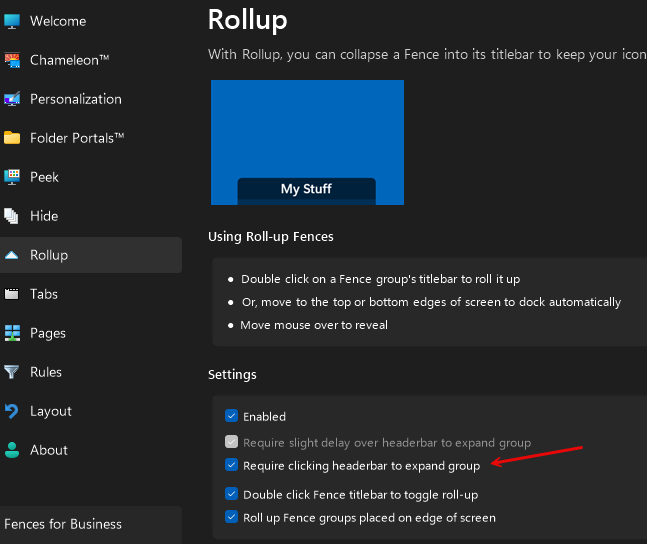Click the Welcome monitor icon in sidebar
The image size is (647, 544).
[x=12, y=21]
